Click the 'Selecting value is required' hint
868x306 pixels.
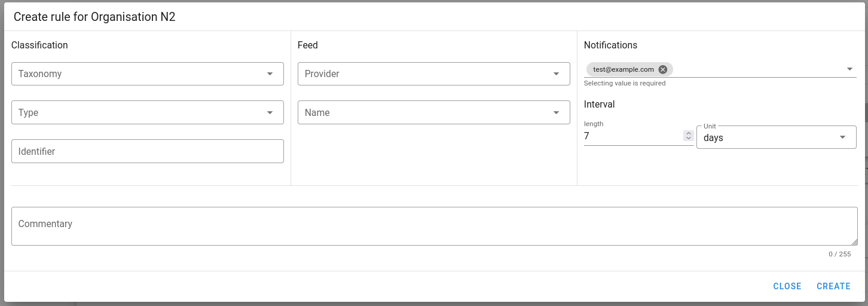[625, 83]
